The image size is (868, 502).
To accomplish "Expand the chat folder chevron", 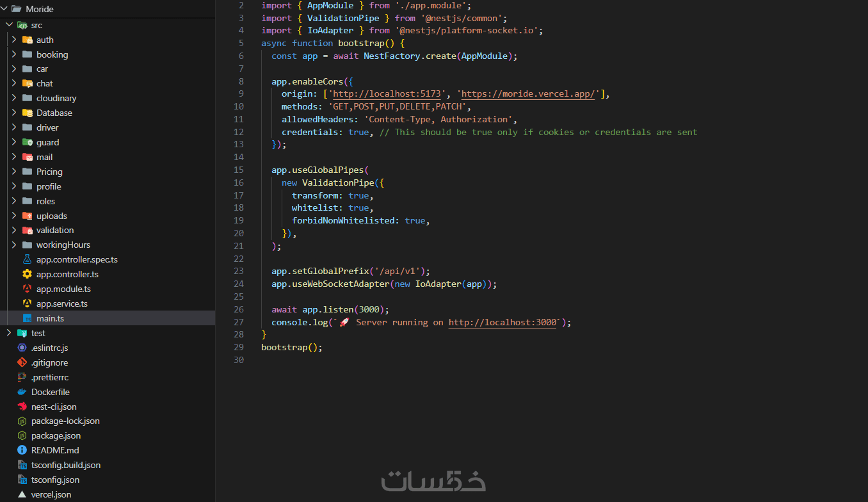I will point(14,83).
